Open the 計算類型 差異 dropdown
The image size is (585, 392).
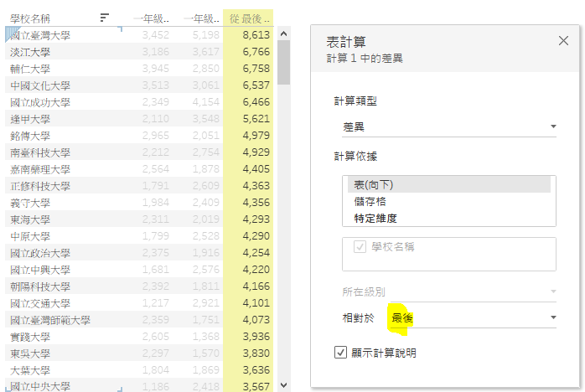pos(449,126)
